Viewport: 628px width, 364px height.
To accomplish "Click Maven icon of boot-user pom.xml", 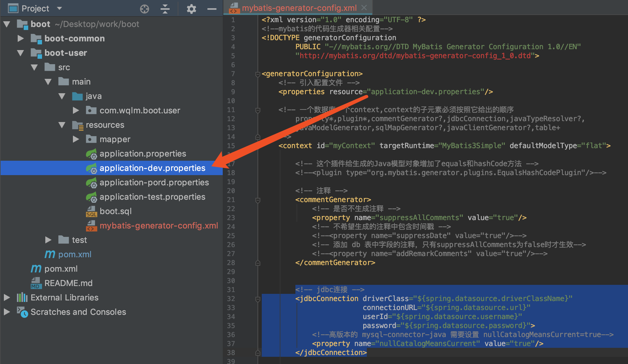I will tap(50, 254).
